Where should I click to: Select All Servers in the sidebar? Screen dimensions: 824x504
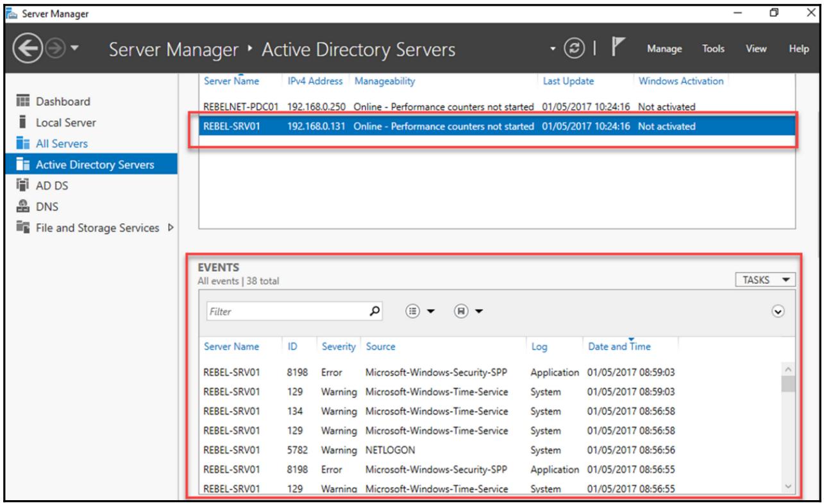pos(62,144)
